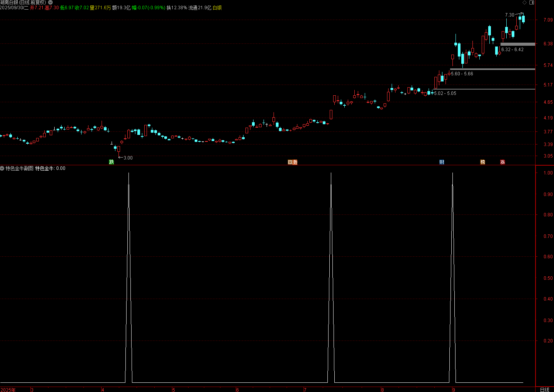
Task: Click the 5.17 price axis label
Action: pos(548,85)
